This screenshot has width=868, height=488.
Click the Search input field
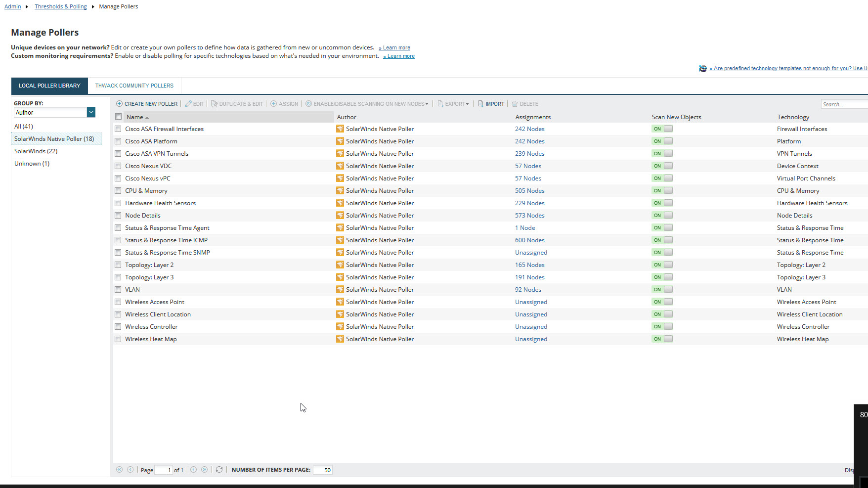(844, 104)
